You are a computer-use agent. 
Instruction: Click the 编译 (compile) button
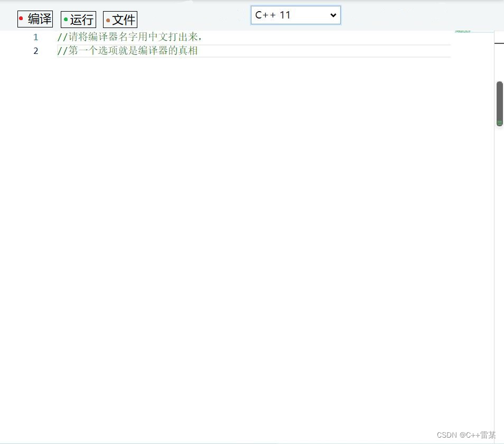click(35, 19)
